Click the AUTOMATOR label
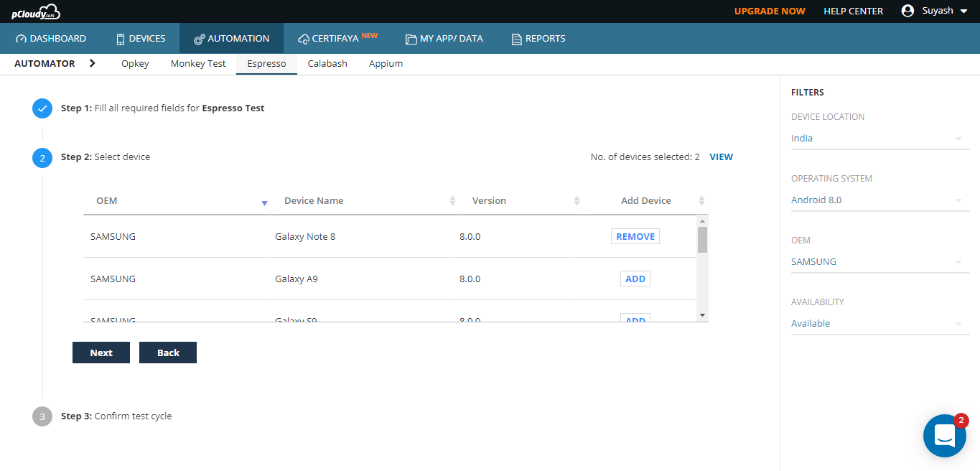The height and width of the screenshot is (471, 980). (45, 64)
